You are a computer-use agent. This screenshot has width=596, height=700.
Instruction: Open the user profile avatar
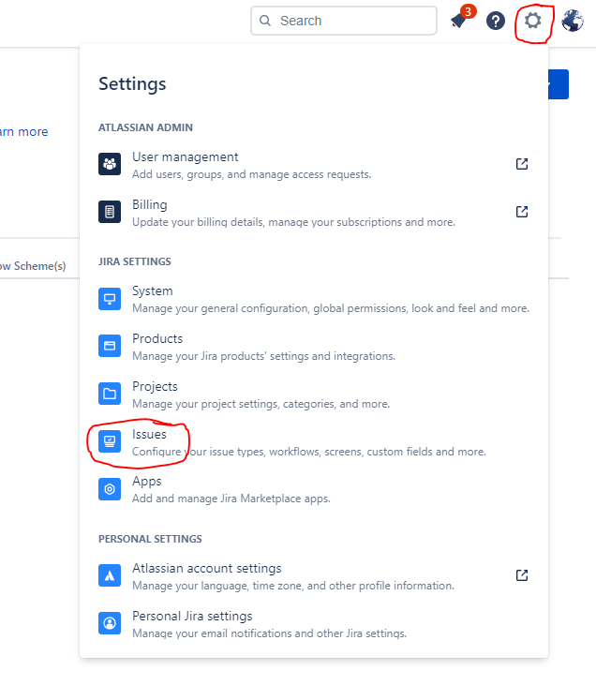click(573, 21)
